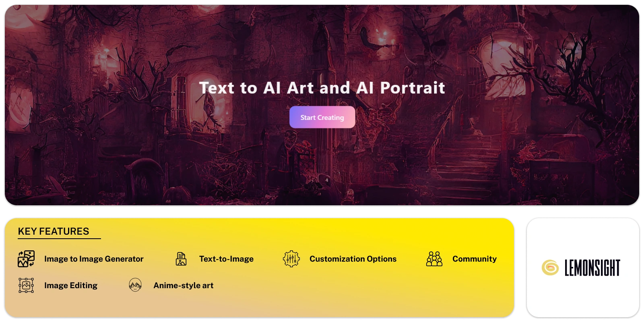Click the Anime-style art face icon

click(135, 285)
